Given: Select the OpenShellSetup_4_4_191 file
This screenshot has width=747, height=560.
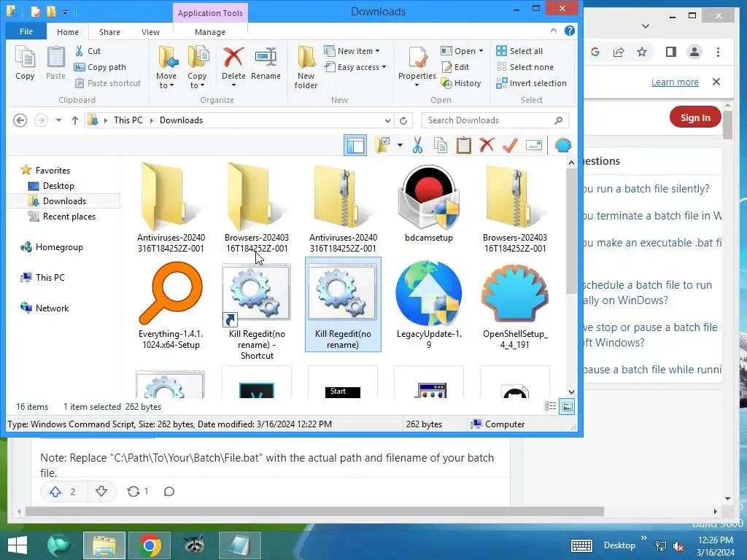Looking at the screenshot, I should 515,305.
